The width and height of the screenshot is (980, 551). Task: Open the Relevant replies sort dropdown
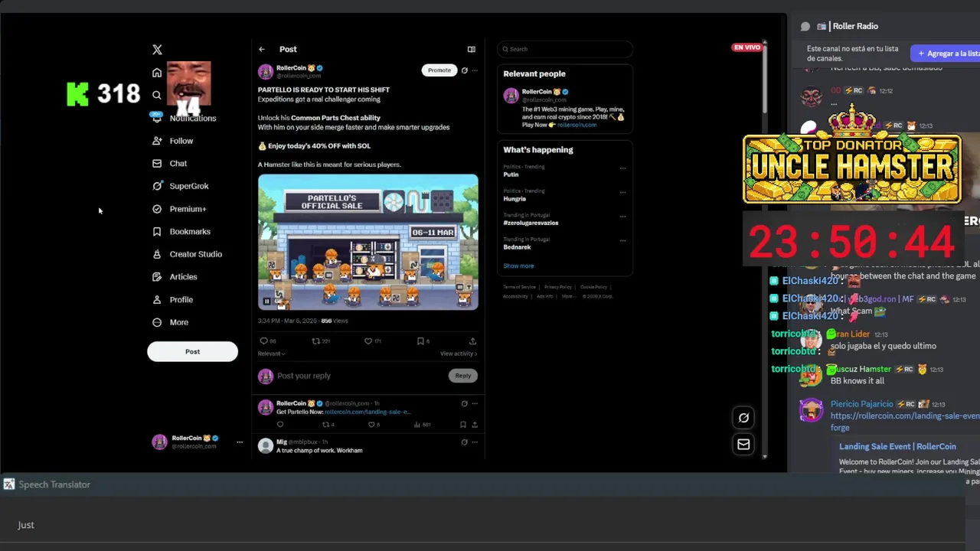(271, 354)
